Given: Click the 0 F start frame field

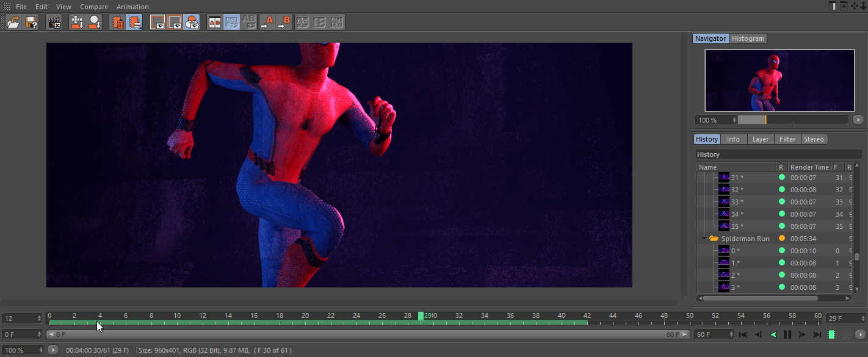Looking at the screenshot, I should click(22, 334).
